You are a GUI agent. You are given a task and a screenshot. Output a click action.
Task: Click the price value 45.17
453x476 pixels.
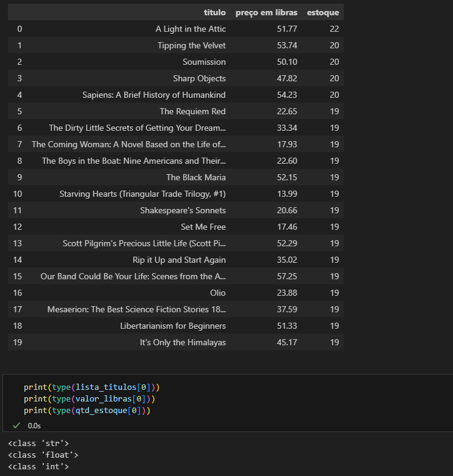coord(287,342)
